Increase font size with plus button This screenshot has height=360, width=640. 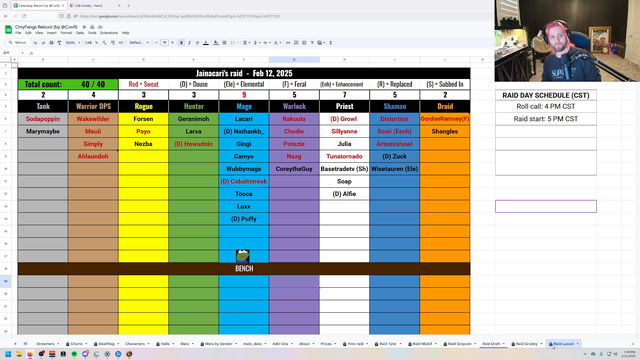172,43
